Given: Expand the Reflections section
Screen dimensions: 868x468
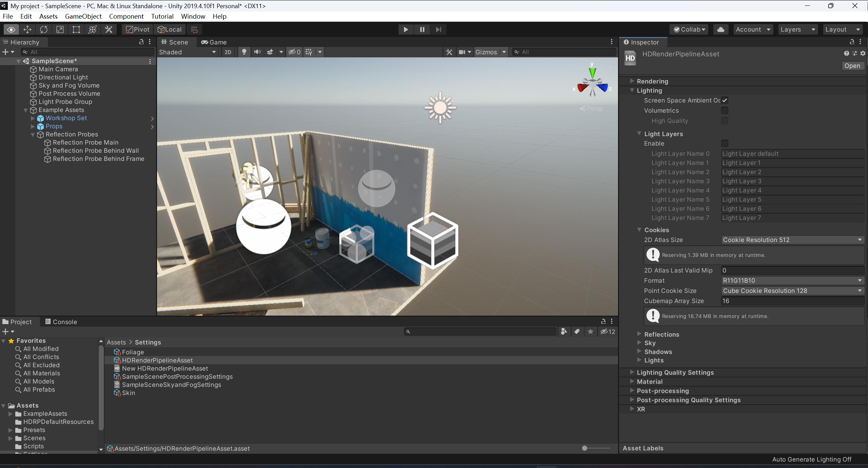Looking at the screenshot, I should [x=661, y=334].
